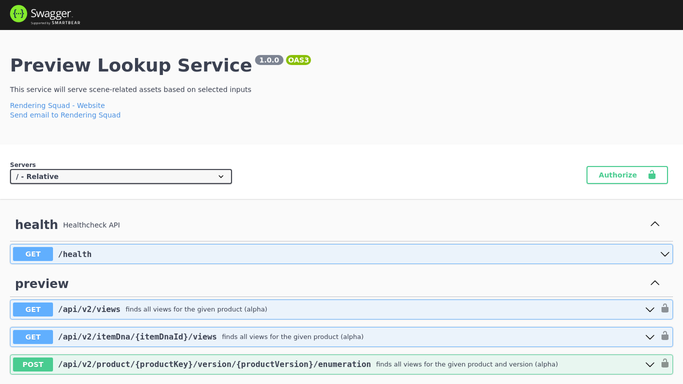Click Send email to Rendering Squad

(65, 115)
